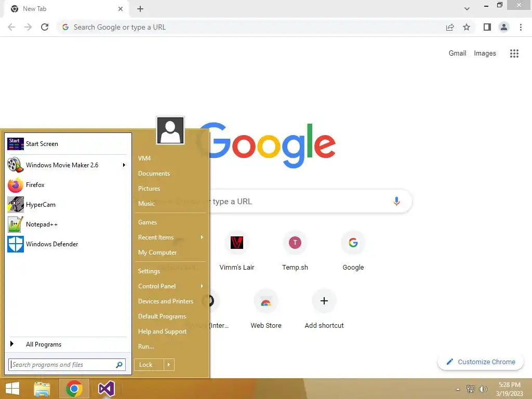Screen dimensions: 532x399
Task: Open the arrow next to the Lock button
Action: (169, 365)
